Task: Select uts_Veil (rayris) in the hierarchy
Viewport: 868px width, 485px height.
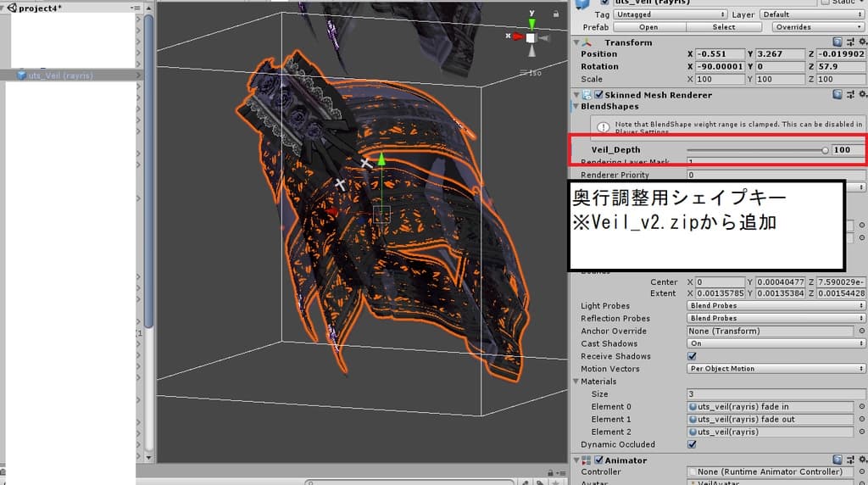Action: point(59,75)
